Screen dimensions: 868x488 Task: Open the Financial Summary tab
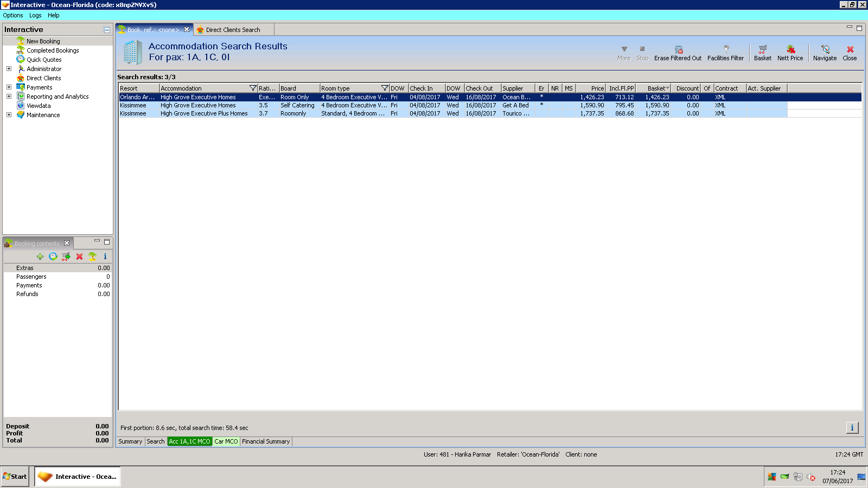coord(266,442)
